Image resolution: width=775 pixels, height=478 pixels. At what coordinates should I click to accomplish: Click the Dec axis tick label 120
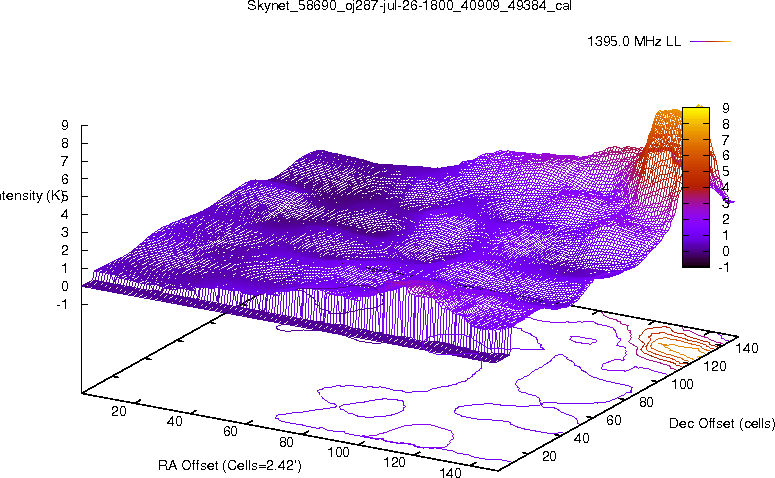click(715, 366)
